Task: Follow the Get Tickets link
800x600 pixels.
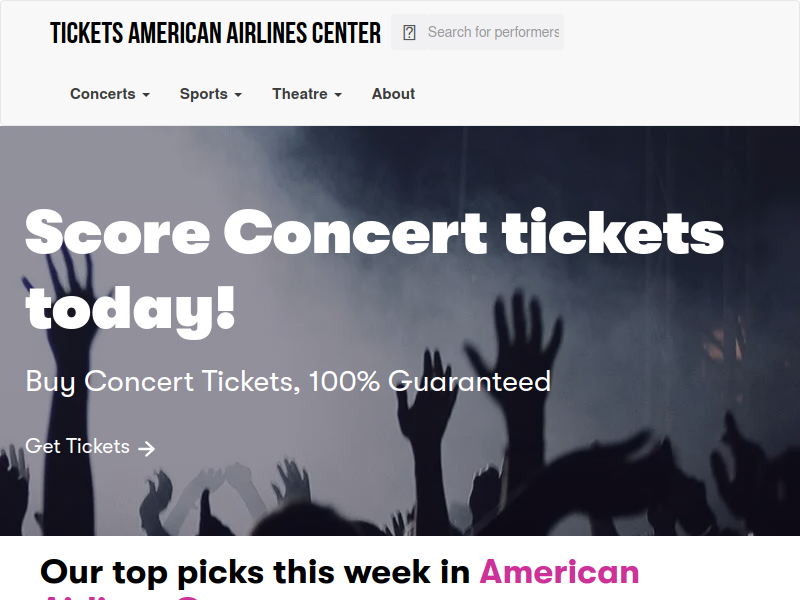Action: [90, 446]
